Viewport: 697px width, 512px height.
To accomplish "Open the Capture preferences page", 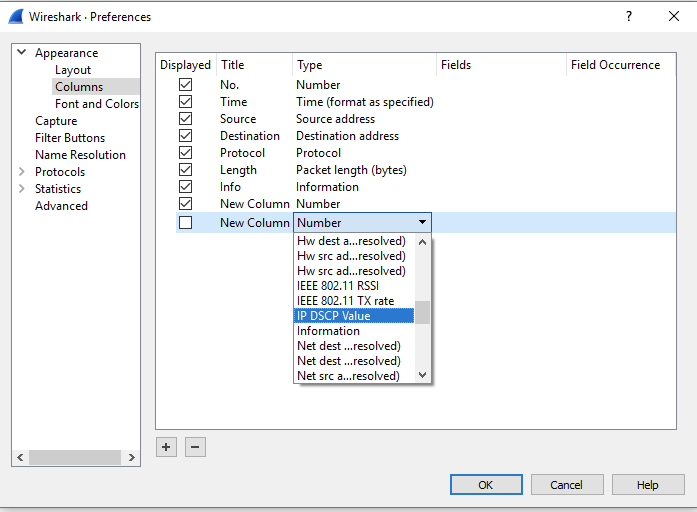I will tap(56, 121).
